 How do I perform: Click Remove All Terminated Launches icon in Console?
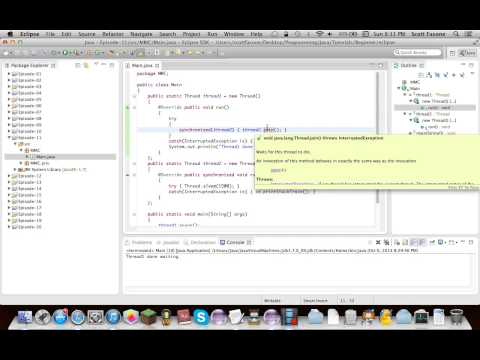[387, 242]
